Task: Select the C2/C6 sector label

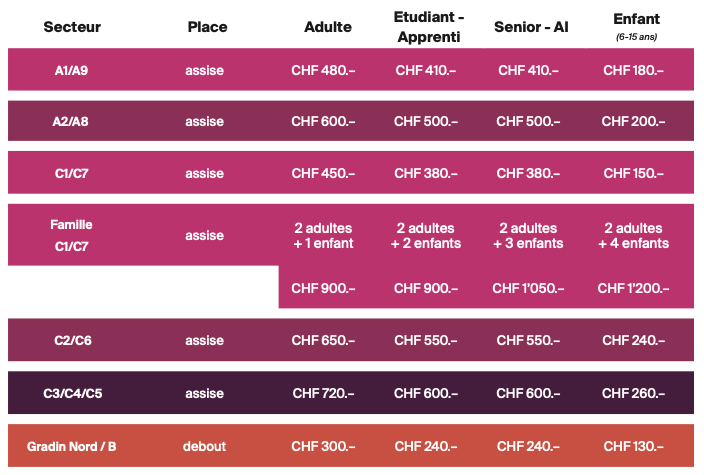Action: pos(73,341)
